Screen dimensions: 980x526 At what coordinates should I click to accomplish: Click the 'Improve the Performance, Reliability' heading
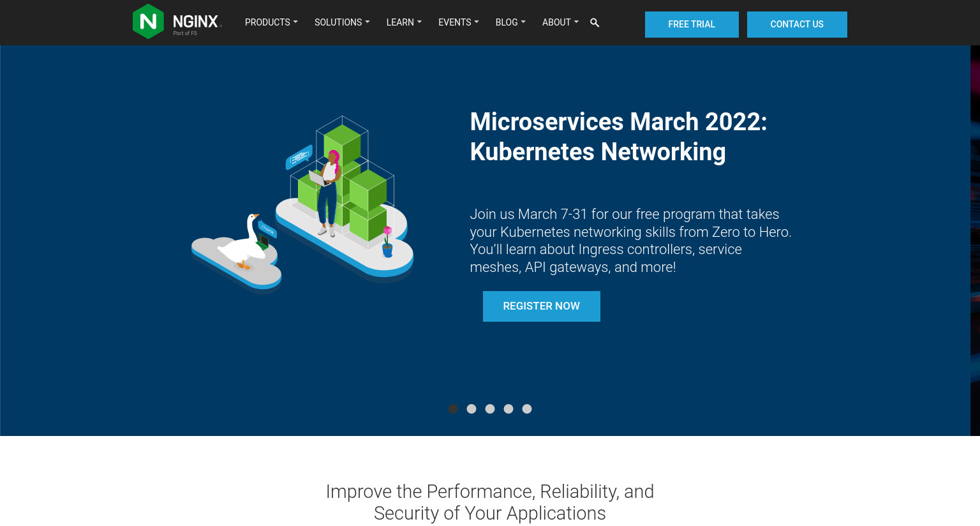tap(490, 502)
